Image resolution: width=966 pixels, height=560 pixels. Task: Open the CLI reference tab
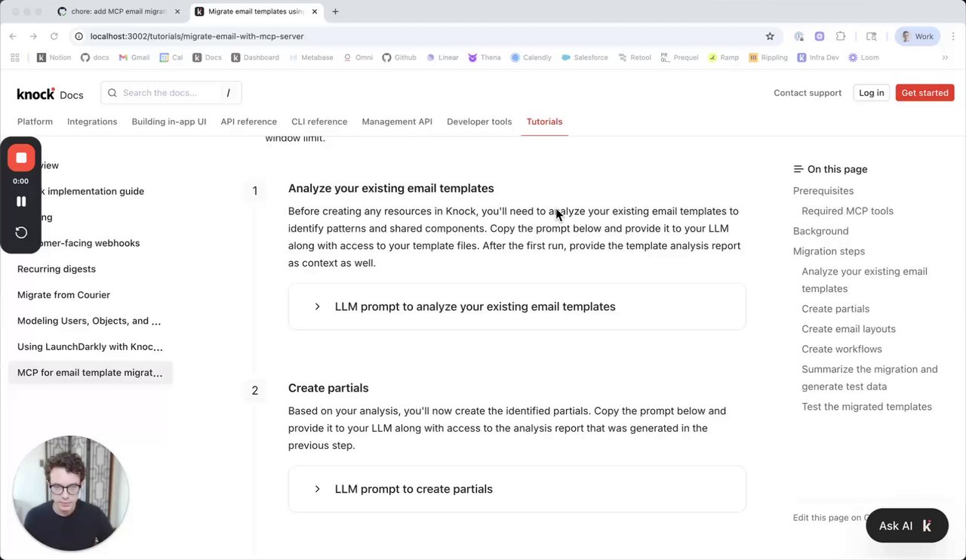(x=319, y=122)
